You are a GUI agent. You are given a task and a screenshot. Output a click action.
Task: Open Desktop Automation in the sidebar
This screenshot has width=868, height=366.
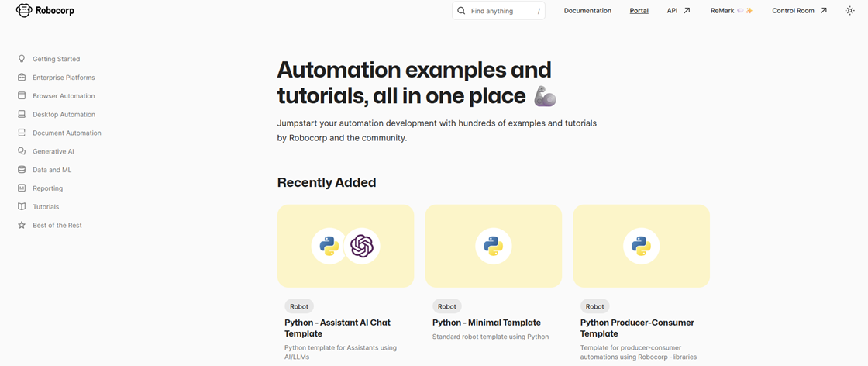click(x=64, y=115)
